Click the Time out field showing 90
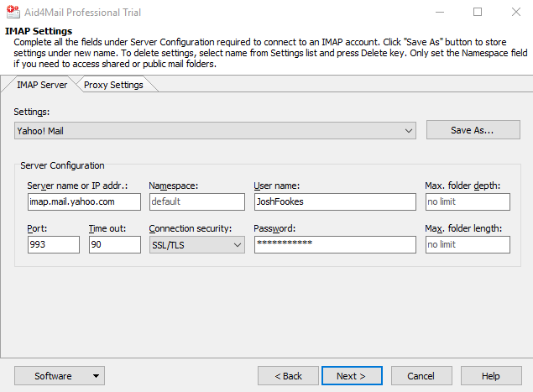The image size is (533, 392). click(114, 245)
